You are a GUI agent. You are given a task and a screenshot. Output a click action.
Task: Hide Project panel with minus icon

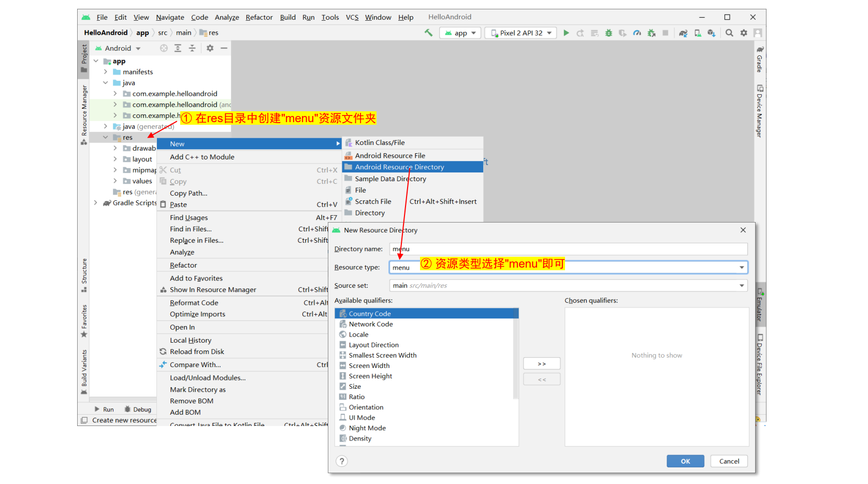click(x=224, y=48)
